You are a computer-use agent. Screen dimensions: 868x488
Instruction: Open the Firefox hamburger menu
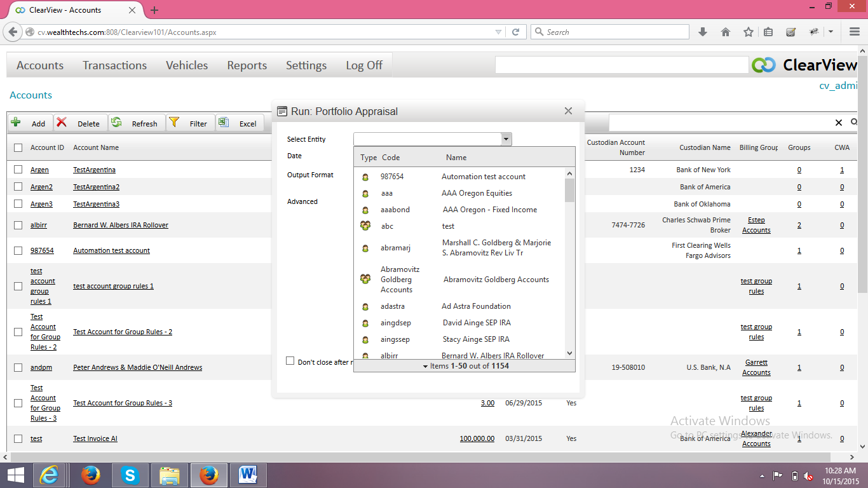tap(855, 32)
